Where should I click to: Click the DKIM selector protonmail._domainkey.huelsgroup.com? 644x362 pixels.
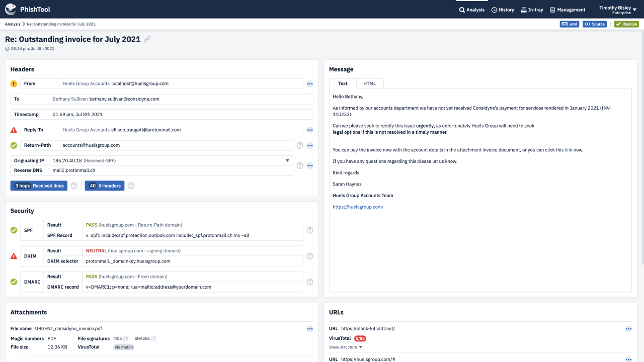[128, 261]
